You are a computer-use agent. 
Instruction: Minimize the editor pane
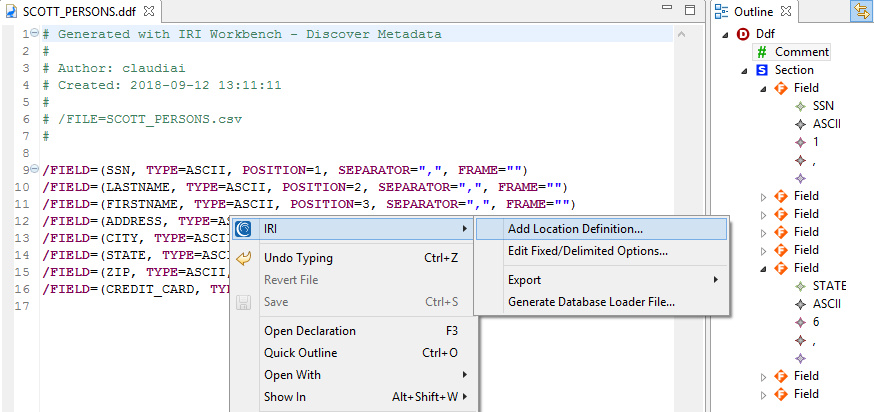[x=667, y=8]
